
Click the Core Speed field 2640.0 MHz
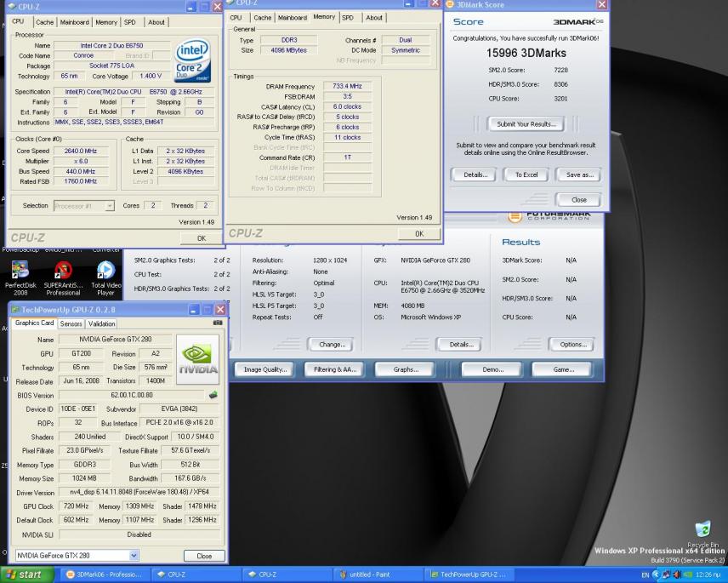pyautogui.click(x=81, y=151)
